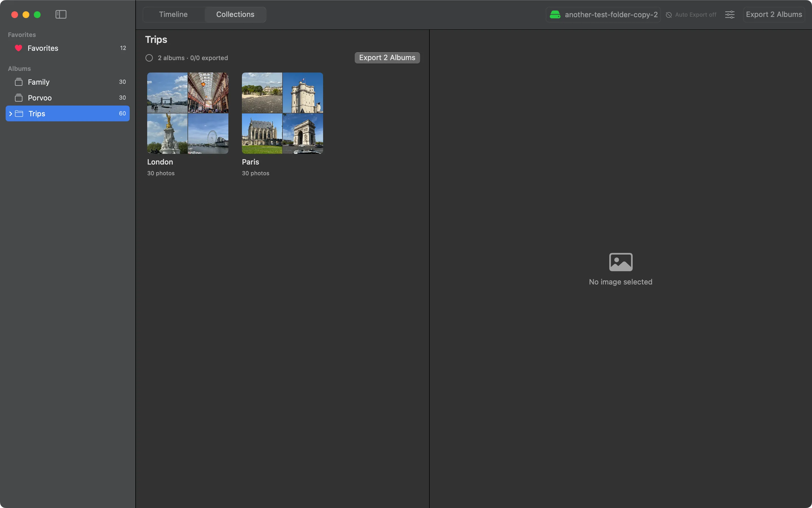The width and height of the screenshot is (812, 508).
Task: Click the Porvoo album icon
Action: point(19,98)
